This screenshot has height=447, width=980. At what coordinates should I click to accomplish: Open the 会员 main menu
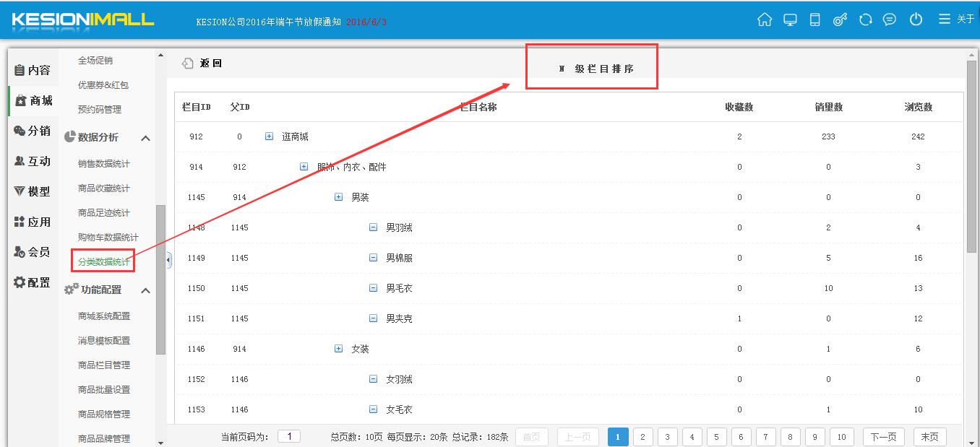pyautogui.click(x=33, y=252)
